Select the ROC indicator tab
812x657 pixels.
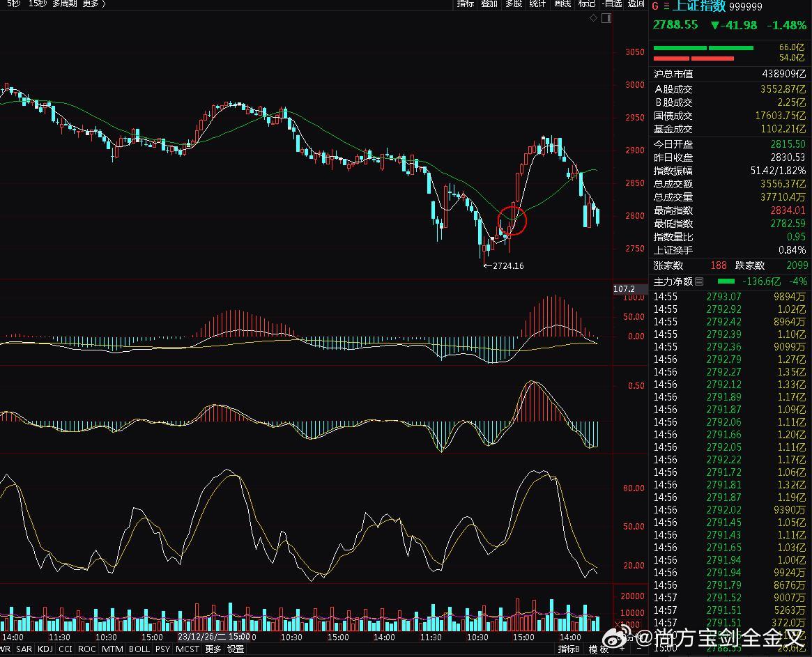pyautogui.click(x=86, y=649)
